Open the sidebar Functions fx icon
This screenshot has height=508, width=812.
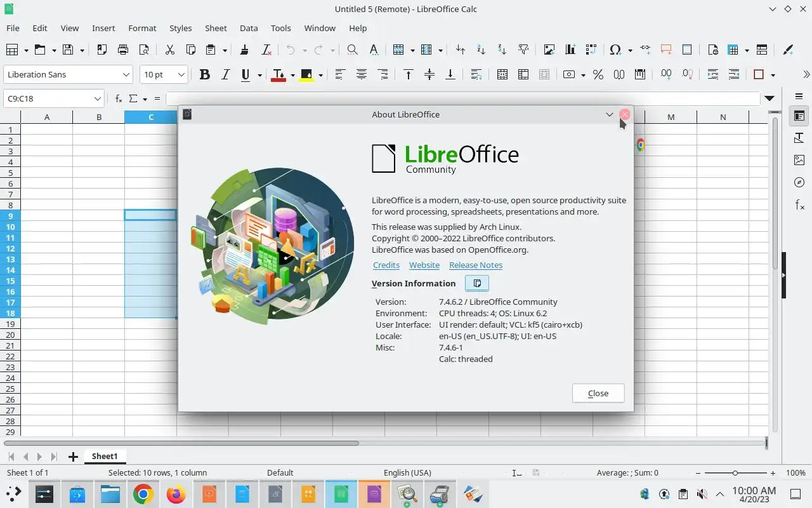coord(799,205)
